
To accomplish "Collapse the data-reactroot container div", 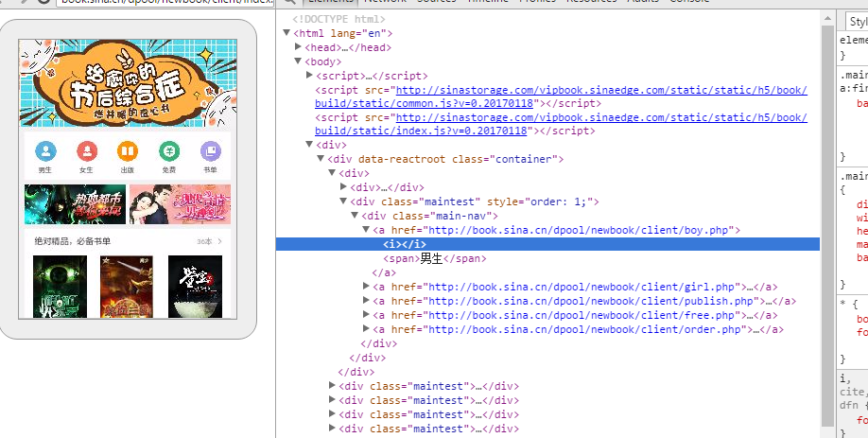I will [321, 158].
